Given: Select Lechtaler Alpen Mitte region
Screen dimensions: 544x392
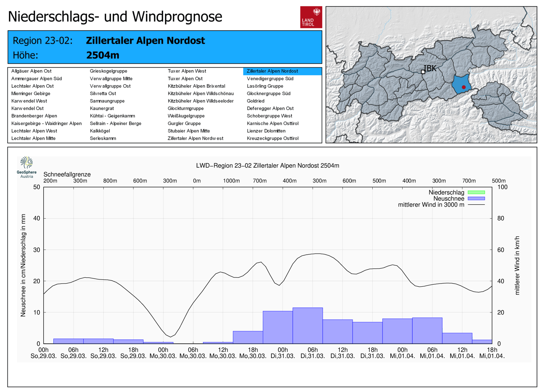Looking at the screenshot, I should click(x=33, y=138).
